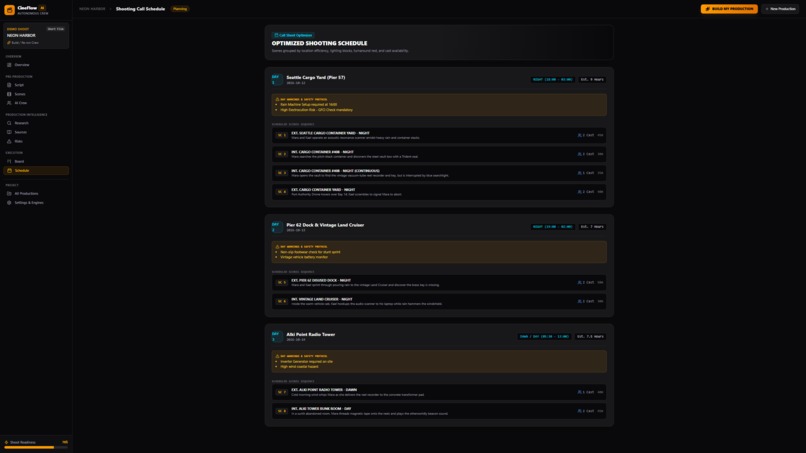This screenshot has width=806, height=453.
Task: Open the Script section
Action: [36, 85]
